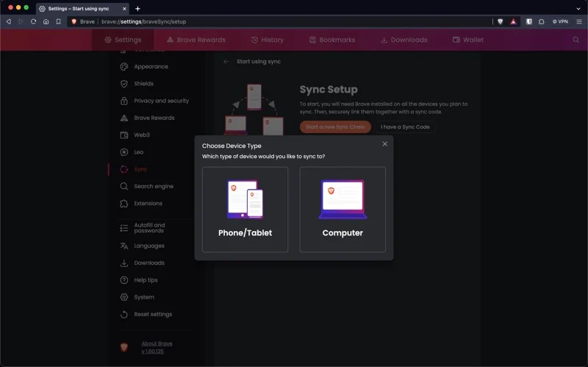
Task: Go back using arrow beside Start using sync
Action: (226, 62)
